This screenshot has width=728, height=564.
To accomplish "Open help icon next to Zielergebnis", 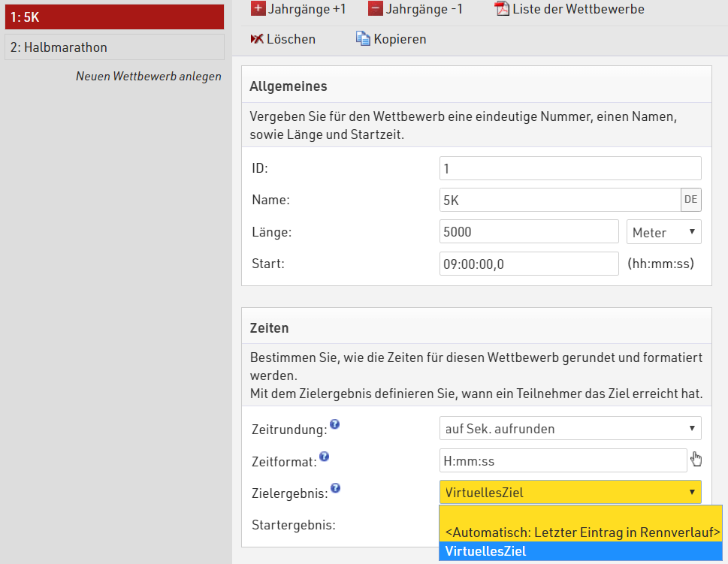I will tap(335, 488).
